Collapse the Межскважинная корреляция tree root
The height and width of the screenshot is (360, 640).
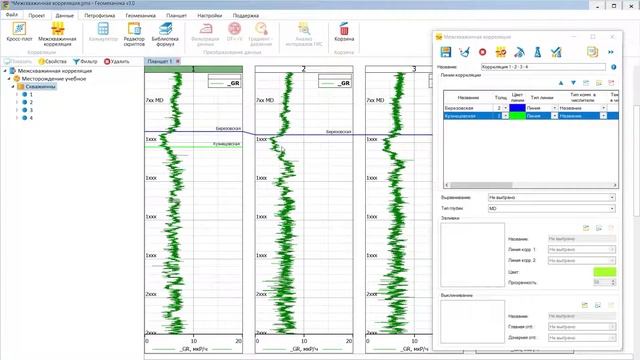coord(5,71)
